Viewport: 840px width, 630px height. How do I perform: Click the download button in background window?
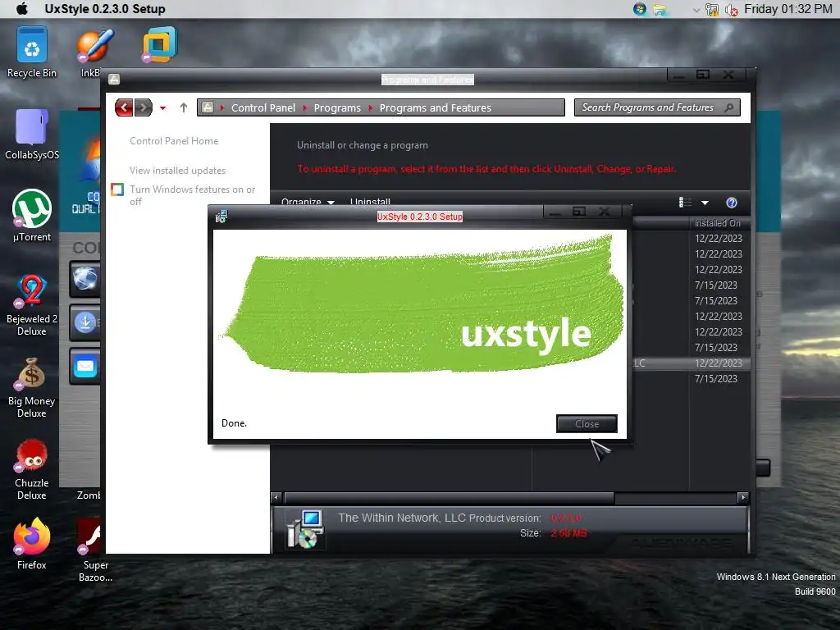[85, 322]
